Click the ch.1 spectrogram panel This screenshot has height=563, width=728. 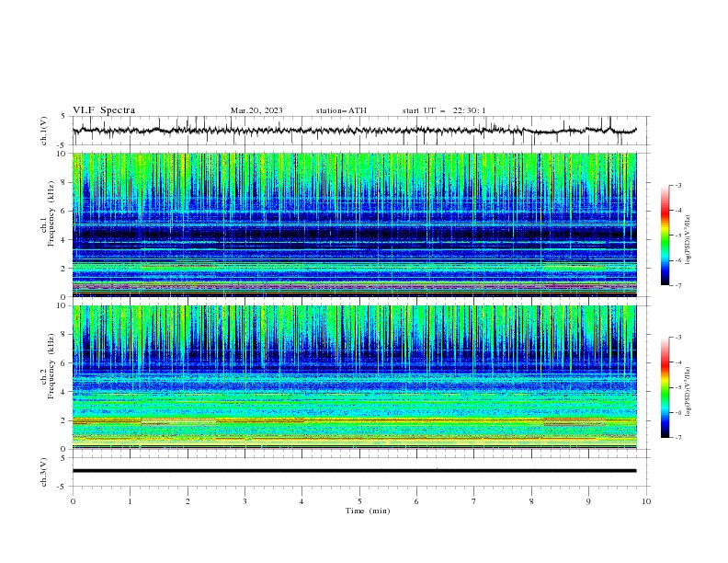click(x=354, y=224)
